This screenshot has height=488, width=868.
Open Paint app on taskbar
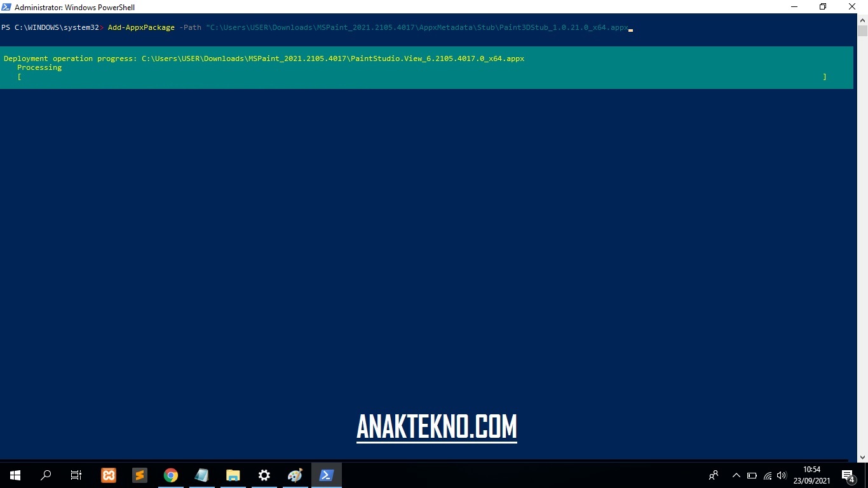pos(295,475)
